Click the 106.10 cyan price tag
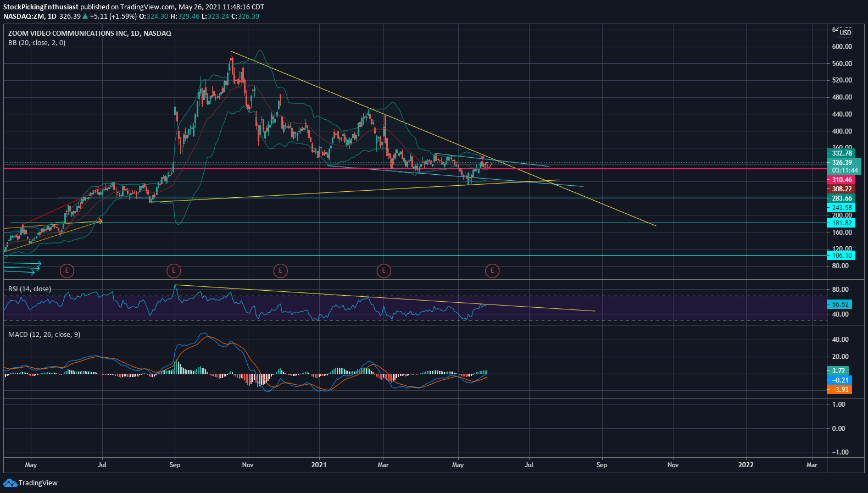The image size is (868, 493). [841, 256]
